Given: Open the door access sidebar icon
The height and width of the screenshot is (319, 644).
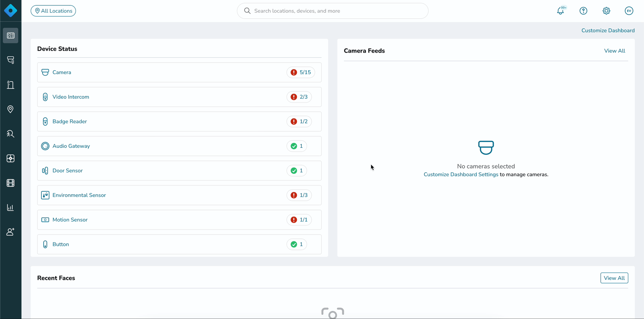Looking at the screenshot, I should (11, 84).
